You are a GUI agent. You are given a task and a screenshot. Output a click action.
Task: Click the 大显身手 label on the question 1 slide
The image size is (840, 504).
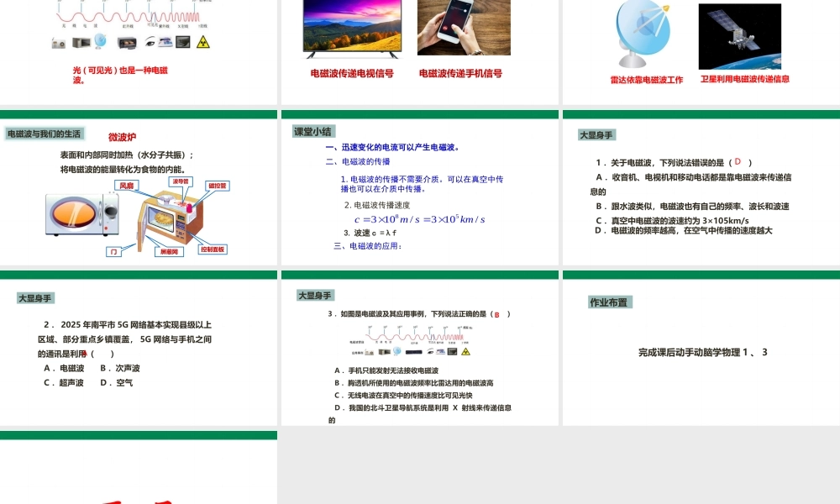596,135
